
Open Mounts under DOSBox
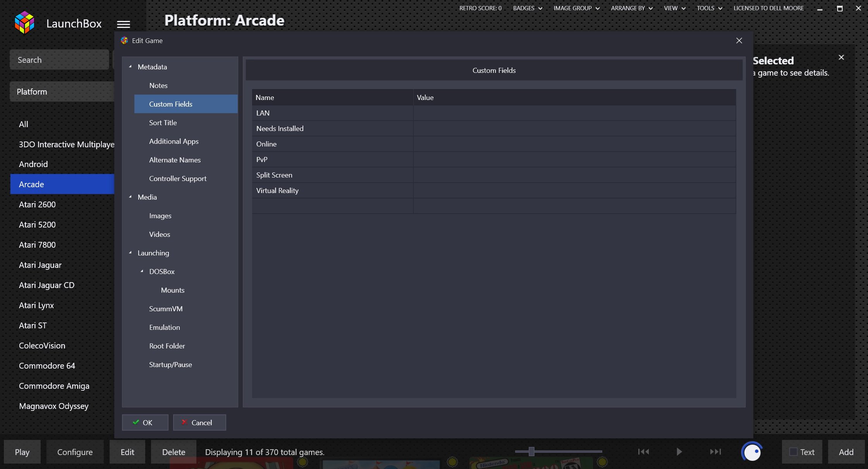pyautogui.click(x=173, y=290)
